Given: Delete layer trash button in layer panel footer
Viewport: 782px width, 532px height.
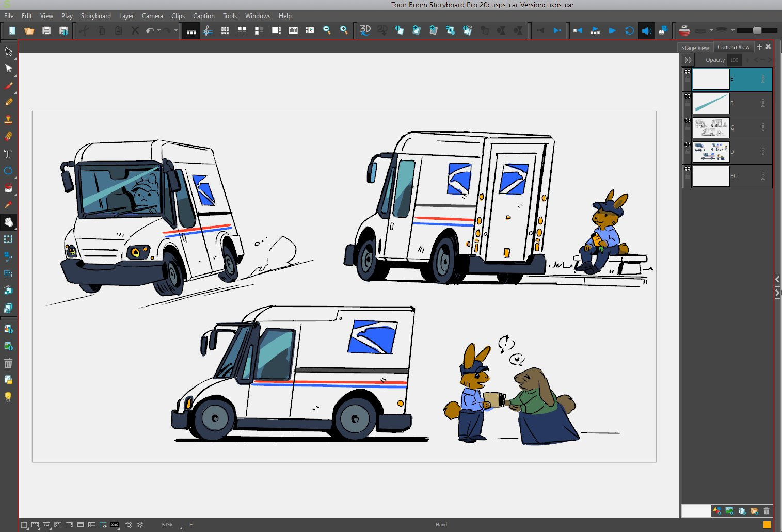Looking at the screenshot, I should tap(767, 511).
